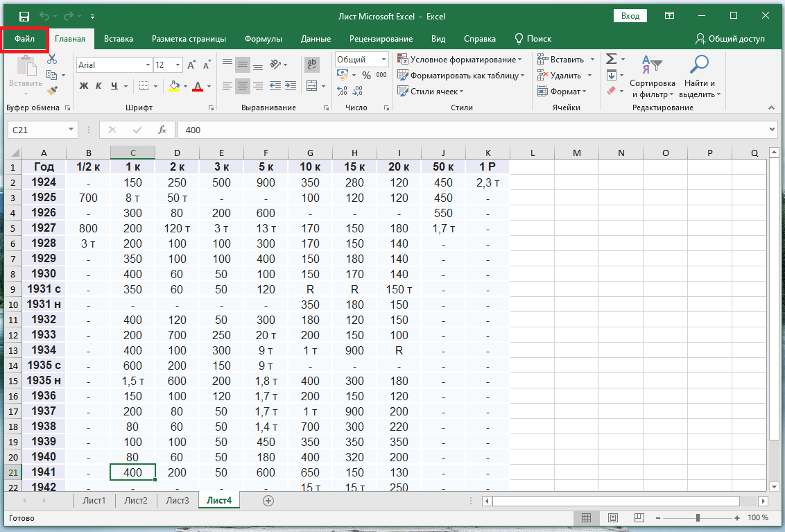Image resolution: width=785 pixels, height=532 pixels.
Task: Open Сортировка и фильтр menu
Action: point(653,77)
